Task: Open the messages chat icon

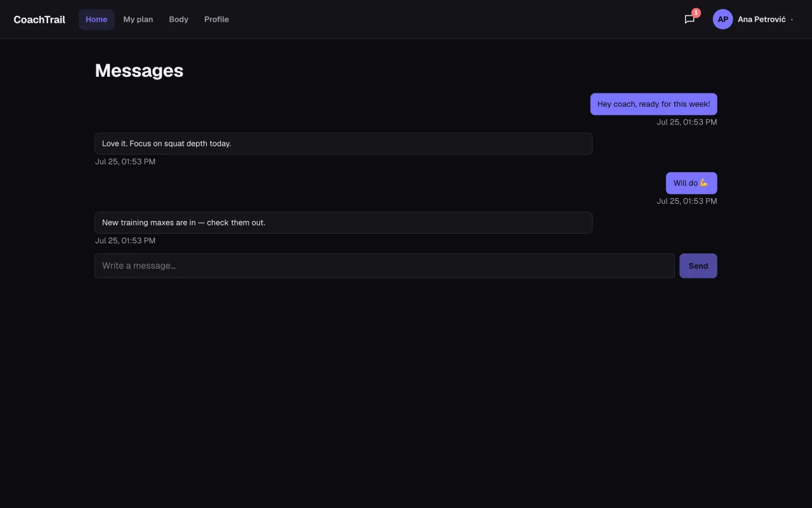Action: click(x=690, y=19)
